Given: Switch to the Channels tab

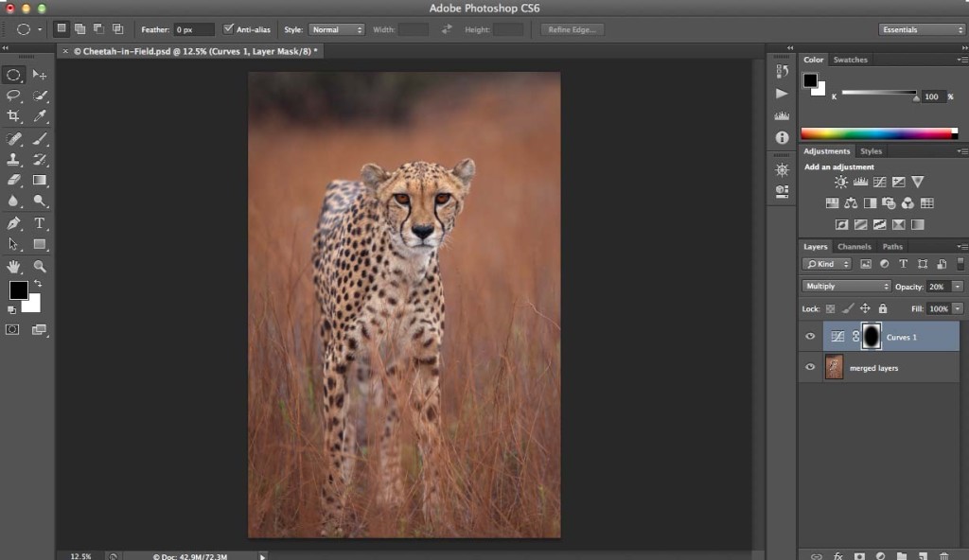Looking at the screenshot, I should coord(854,246).
